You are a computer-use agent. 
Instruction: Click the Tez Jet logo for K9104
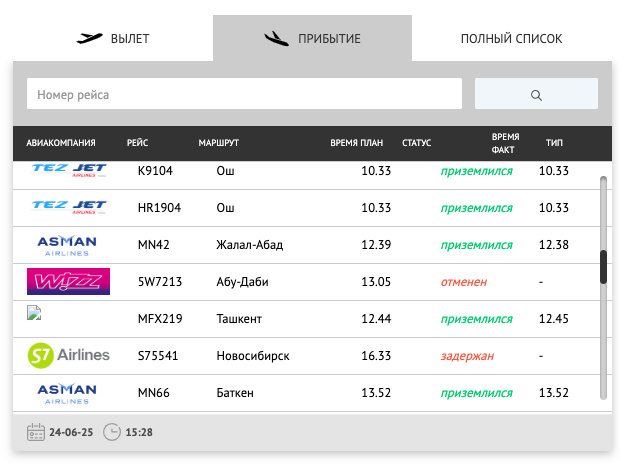pos(69,170)
